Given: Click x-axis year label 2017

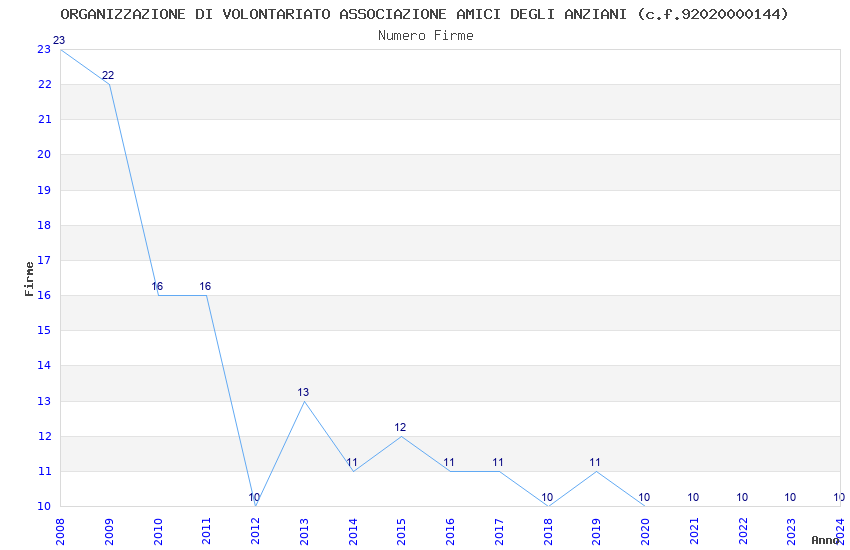Looking at the screenshot, I should click(499, 531).
